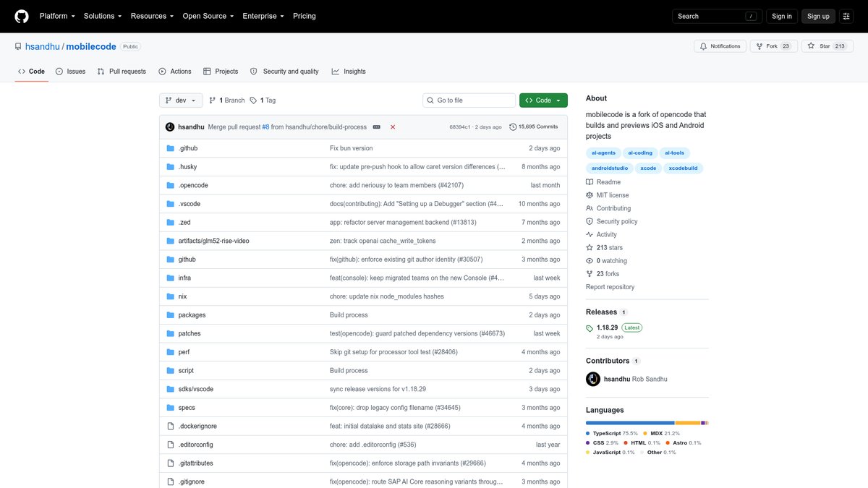The width and height of the screenshot is (868, 488).
Task: View repository Activity link
Action: [x=601, y=234]
